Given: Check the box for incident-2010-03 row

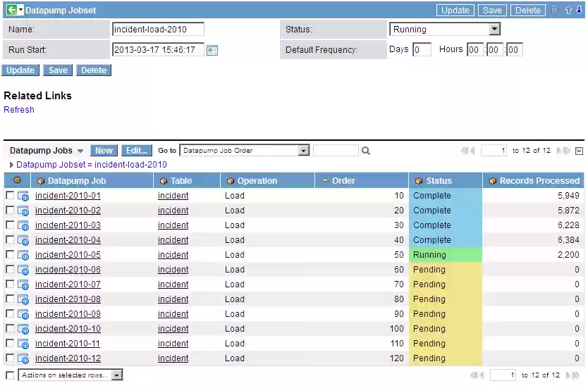Looking at the screenshot, I should click(x=10, y=225).
